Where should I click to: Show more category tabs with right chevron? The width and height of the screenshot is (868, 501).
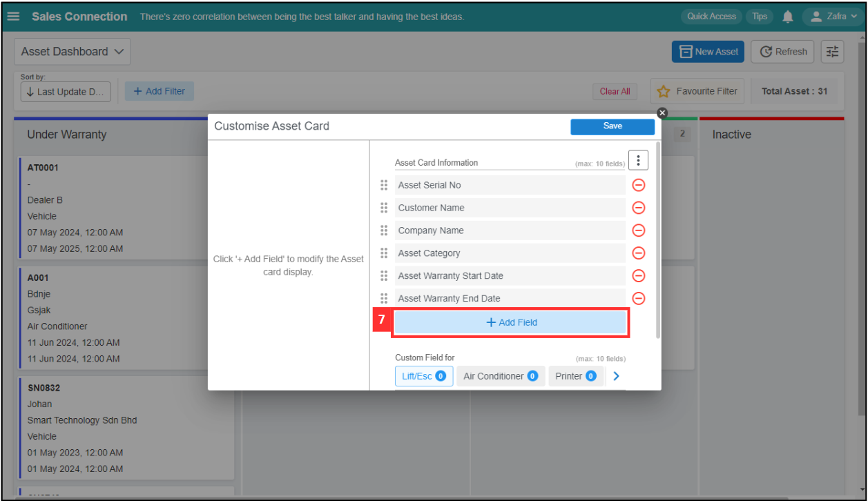(617, 376)
